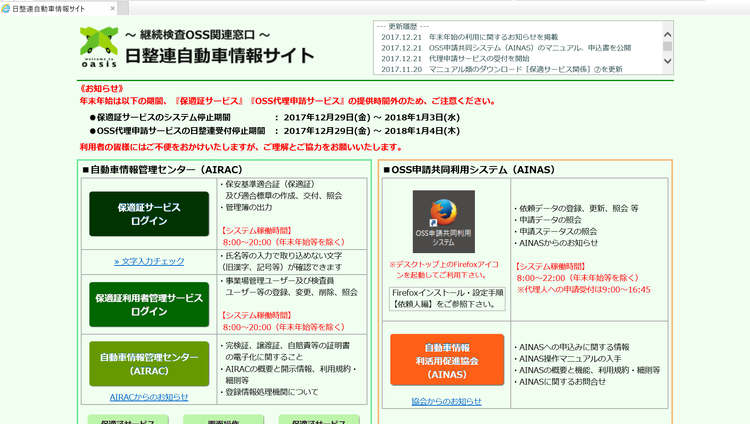The image size is (750, 424).
Task: Open 自動車情報管理センター（AIRAC）green button
Action: pos(149,364)
